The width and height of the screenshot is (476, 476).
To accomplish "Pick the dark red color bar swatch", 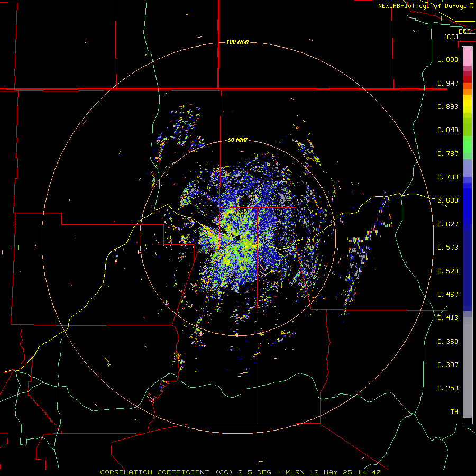I will point(467,79).
